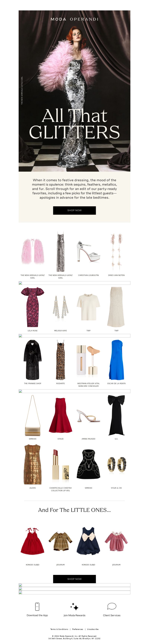Select the Christian Louboutin silver sandal

pos(88,252)
